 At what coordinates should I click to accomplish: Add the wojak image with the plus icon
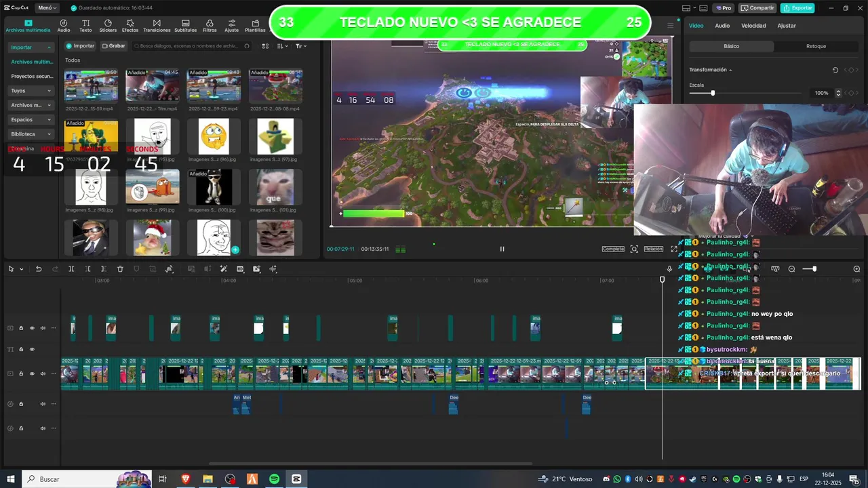pos(235,250)
